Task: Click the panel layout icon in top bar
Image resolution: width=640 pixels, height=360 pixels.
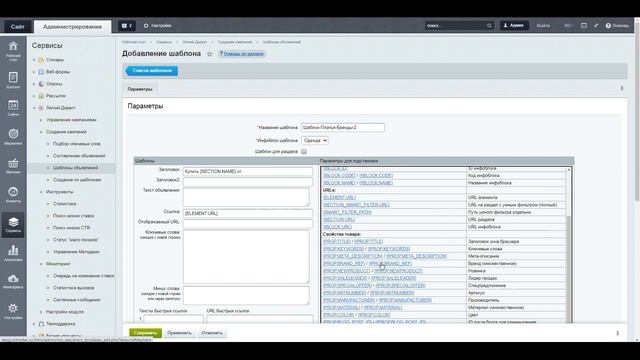Action: click(x=584, y=26)
